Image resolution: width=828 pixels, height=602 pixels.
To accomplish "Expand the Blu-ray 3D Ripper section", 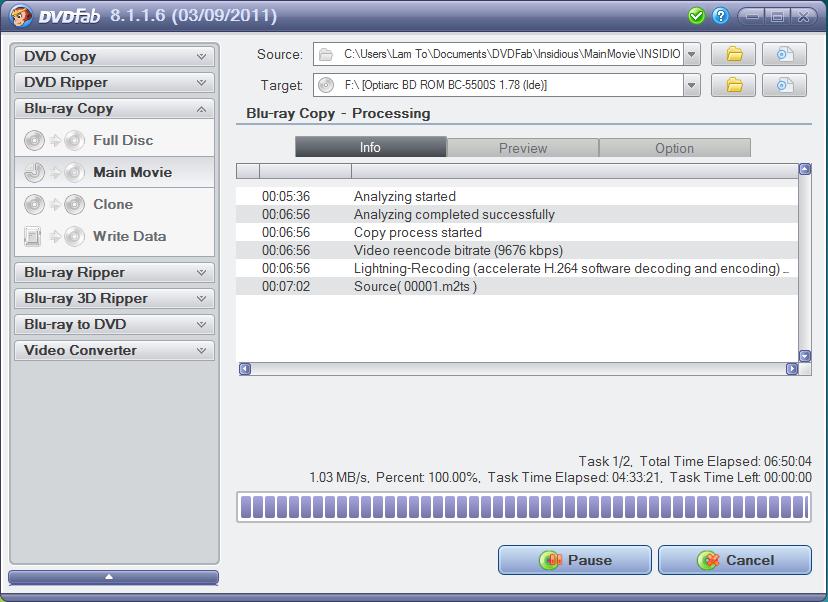I will point(115,298).
